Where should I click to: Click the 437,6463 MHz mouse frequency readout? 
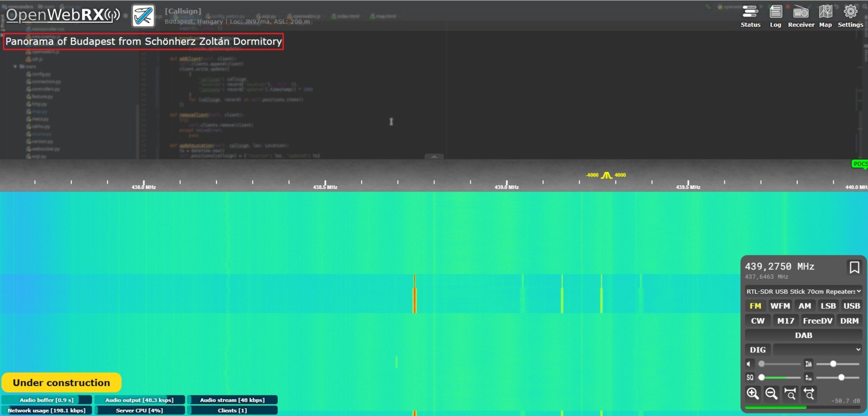(x=767, y=277)
